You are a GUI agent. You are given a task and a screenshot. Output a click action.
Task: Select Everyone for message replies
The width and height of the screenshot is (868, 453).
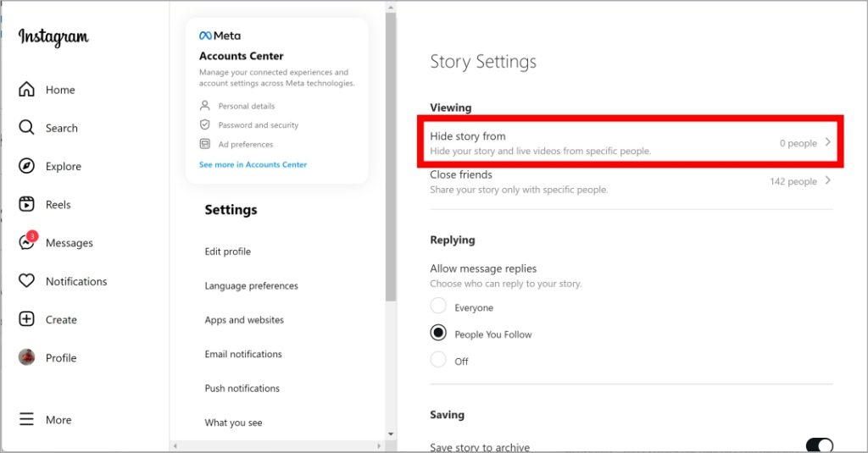(438, 306)
